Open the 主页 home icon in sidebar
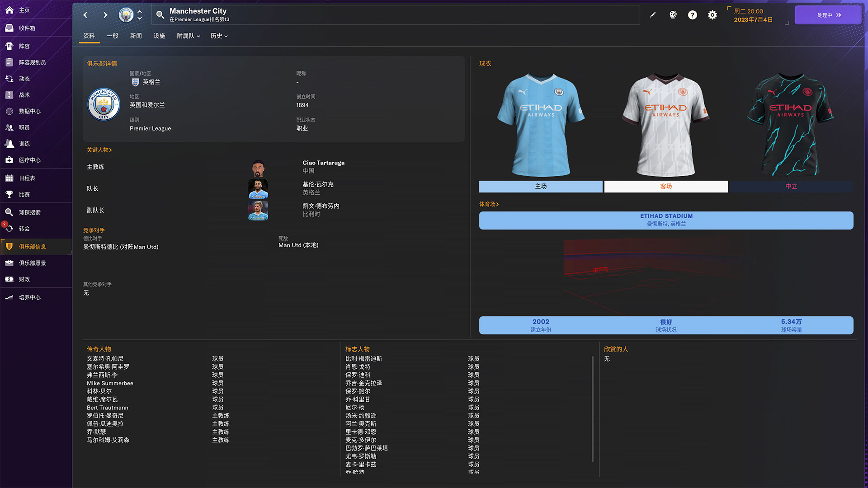This screenshot has width=868, height=488. (x=9, y=9)
